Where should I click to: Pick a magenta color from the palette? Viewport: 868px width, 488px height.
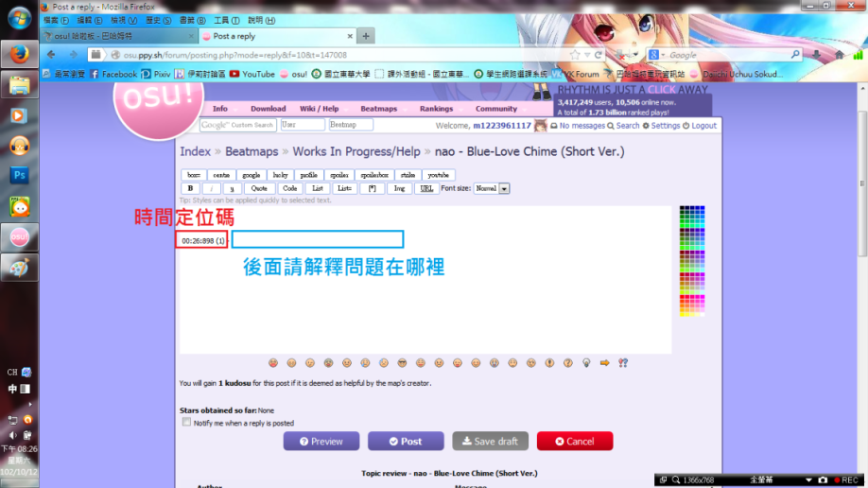pyautogui.click(x=702, y=299)
